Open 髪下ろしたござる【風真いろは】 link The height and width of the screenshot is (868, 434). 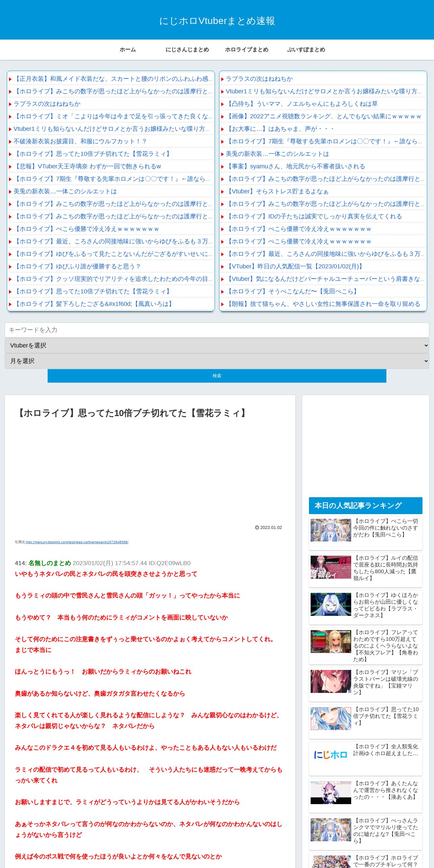pyautogui.click(x=94, y=304)
